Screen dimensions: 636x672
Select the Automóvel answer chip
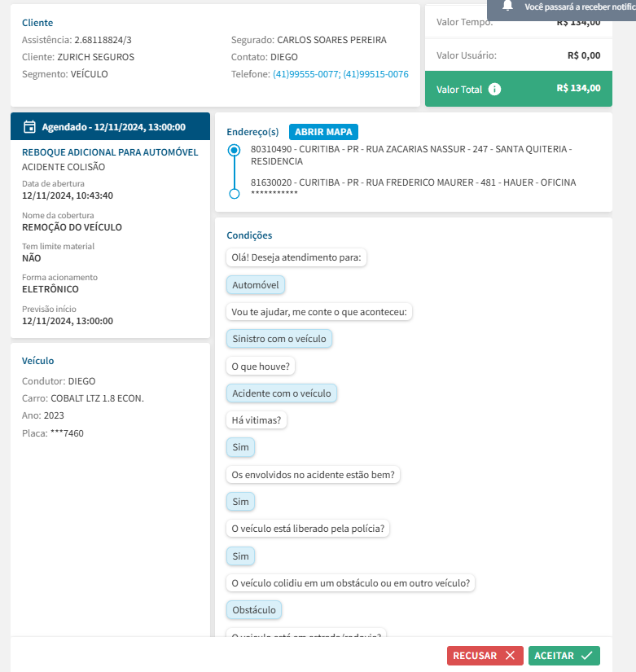click(x=256, y=285)
